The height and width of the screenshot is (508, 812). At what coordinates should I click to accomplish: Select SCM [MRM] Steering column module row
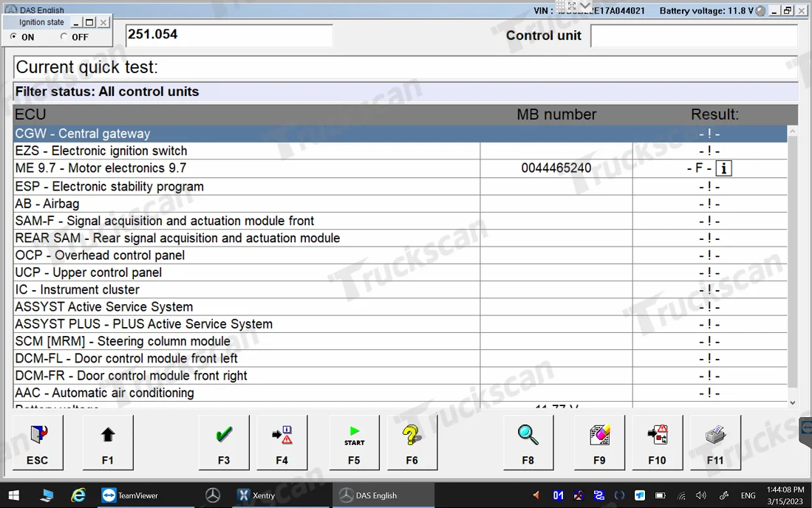400,341
